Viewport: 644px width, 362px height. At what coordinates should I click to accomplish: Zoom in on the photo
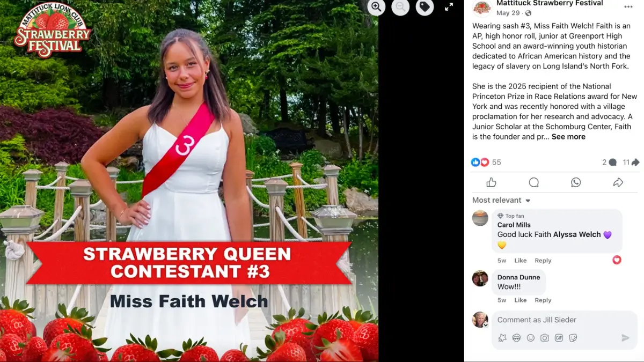pyautogui.click(x=376, y=6)
